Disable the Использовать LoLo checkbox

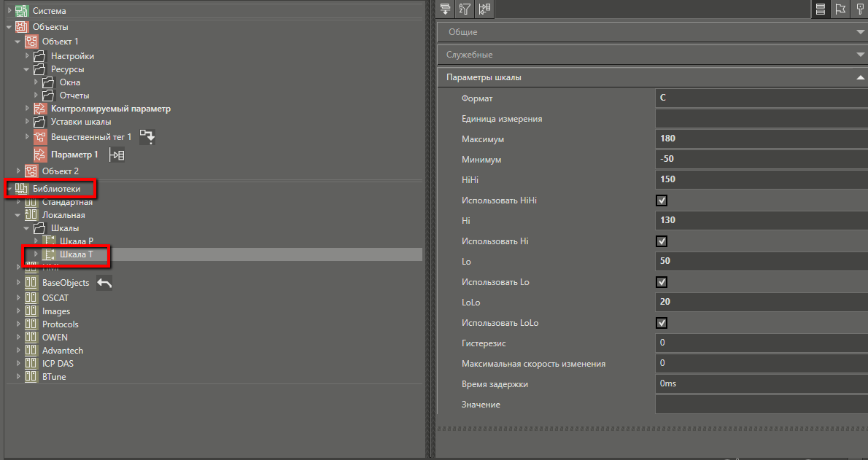[x=662, y=323]
